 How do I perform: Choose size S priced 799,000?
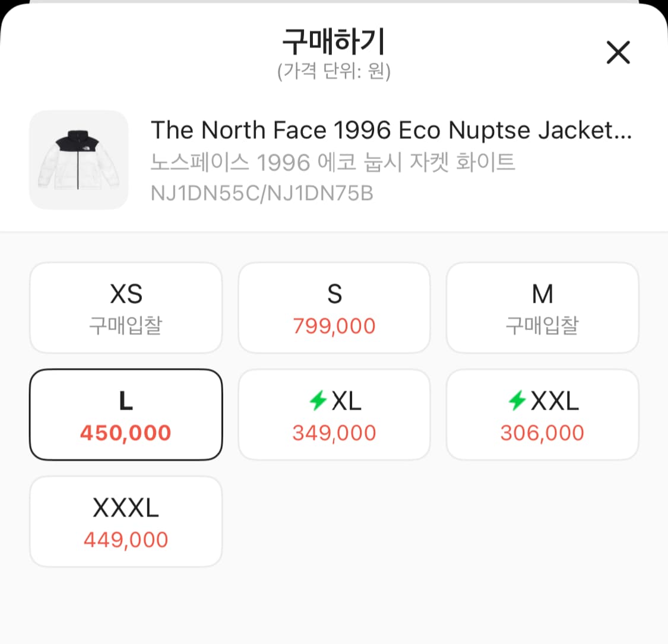[334, 307]
